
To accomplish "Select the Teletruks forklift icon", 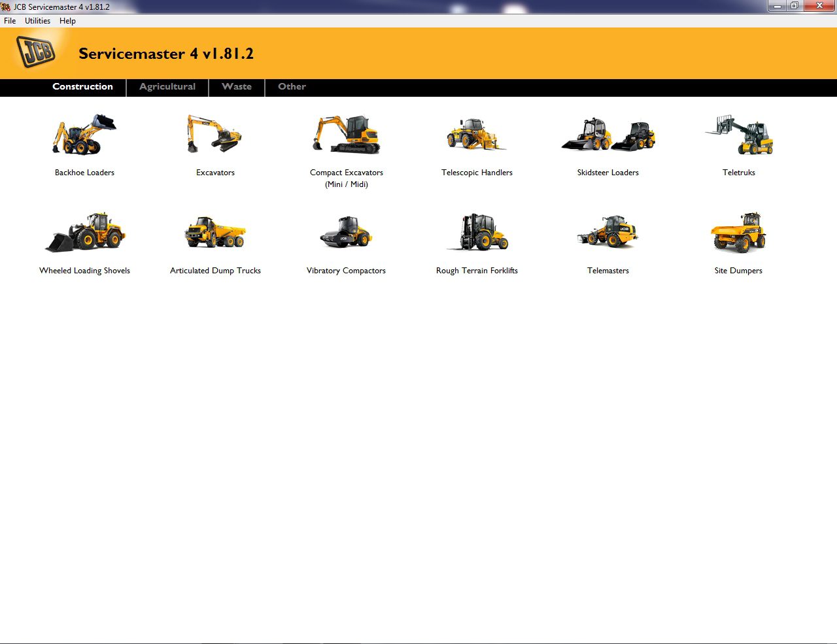I will click(x=739, y=135).
